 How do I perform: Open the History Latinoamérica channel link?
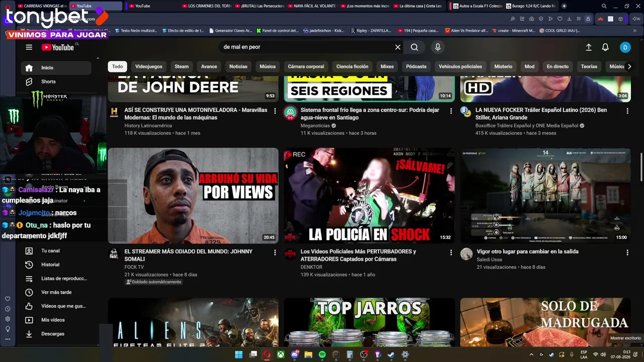(148, 126)
